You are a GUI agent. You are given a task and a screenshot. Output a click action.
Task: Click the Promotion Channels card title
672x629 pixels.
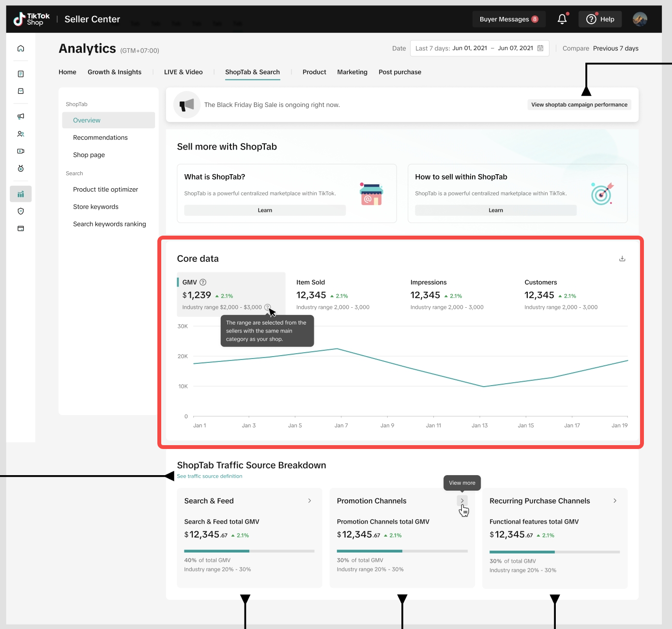click(x=372, y=501)
